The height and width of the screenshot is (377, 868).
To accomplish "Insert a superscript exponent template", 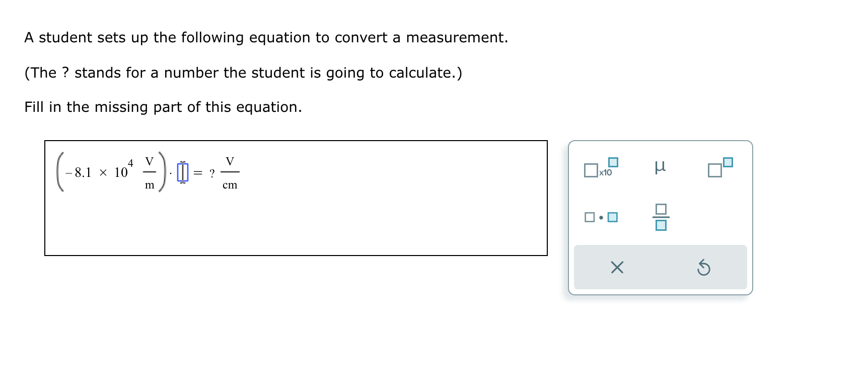I will pyautogui.click(x=719, y=168).
